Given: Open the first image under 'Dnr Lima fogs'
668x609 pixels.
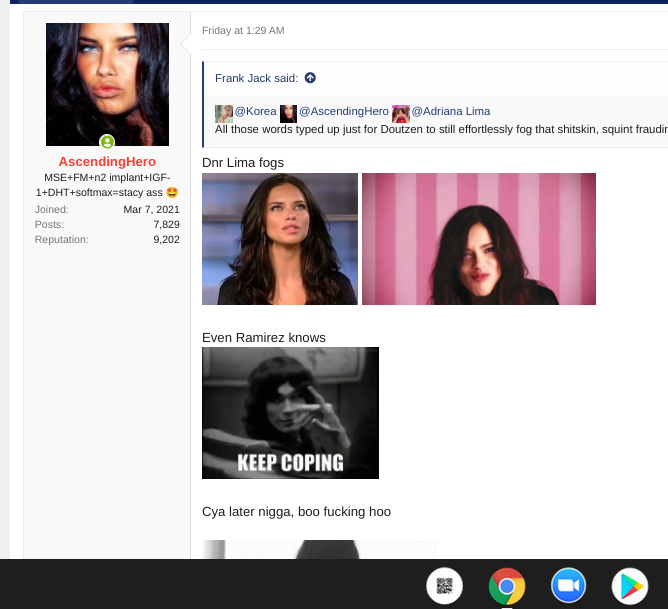Looking at the screenshot, I should pyautogui.click(x=280, y=239).
